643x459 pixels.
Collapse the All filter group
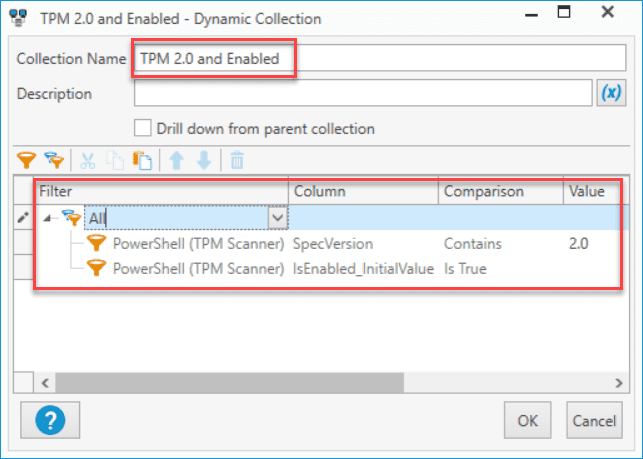point(47,219)
